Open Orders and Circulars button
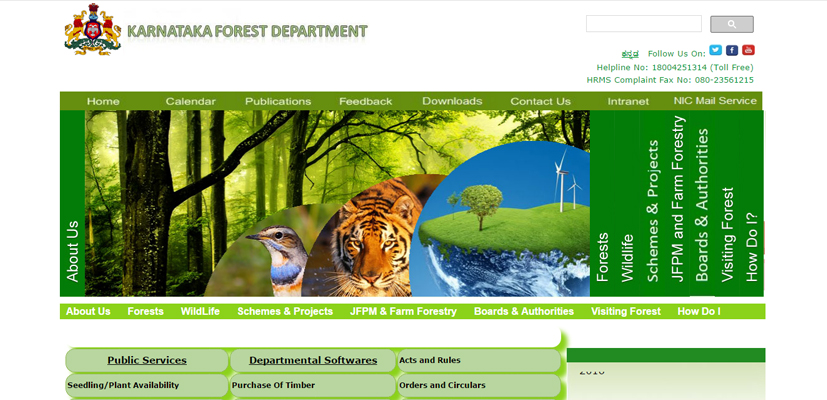827x400 pixels. [x=479, y=385]
